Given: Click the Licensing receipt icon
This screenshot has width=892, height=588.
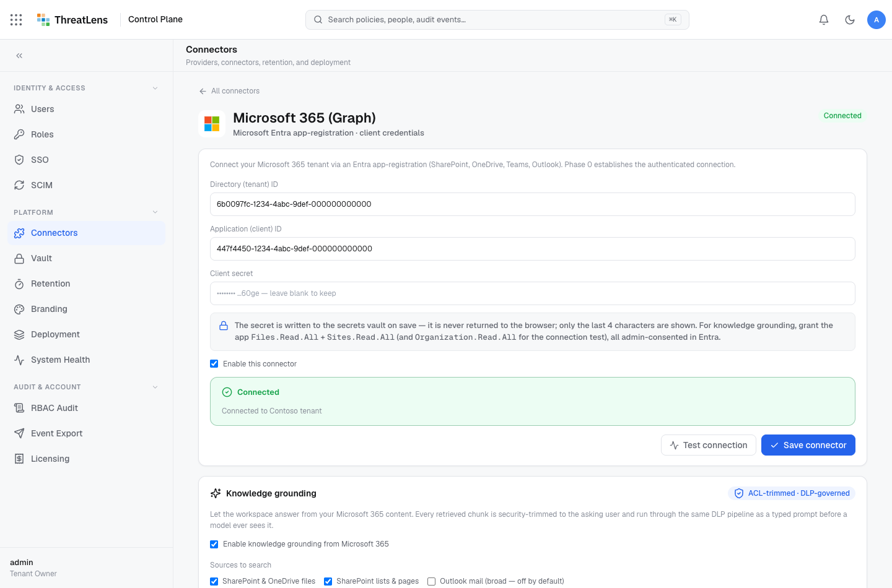Looking at the screenshot, I should (x=19, y=459).
